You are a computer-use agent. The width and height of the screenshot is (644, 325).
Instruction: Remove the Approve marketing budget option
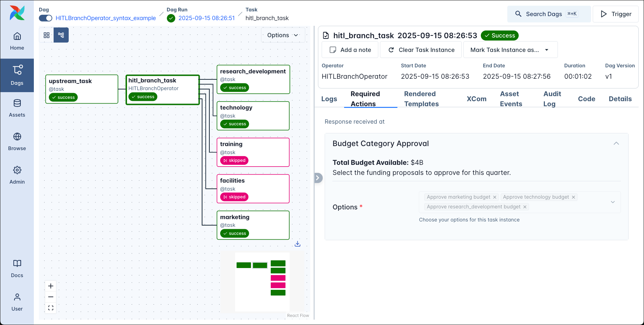click(495, 197)
